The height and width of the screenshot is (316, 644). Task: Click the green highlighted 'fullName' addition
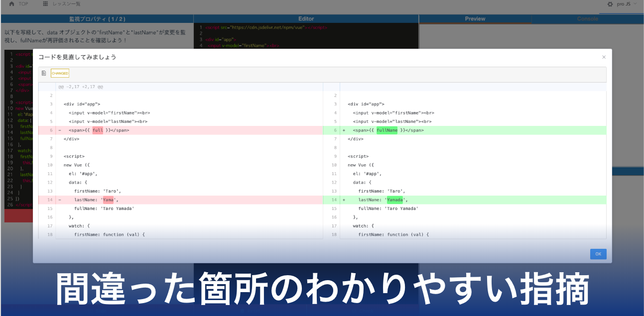387,130
